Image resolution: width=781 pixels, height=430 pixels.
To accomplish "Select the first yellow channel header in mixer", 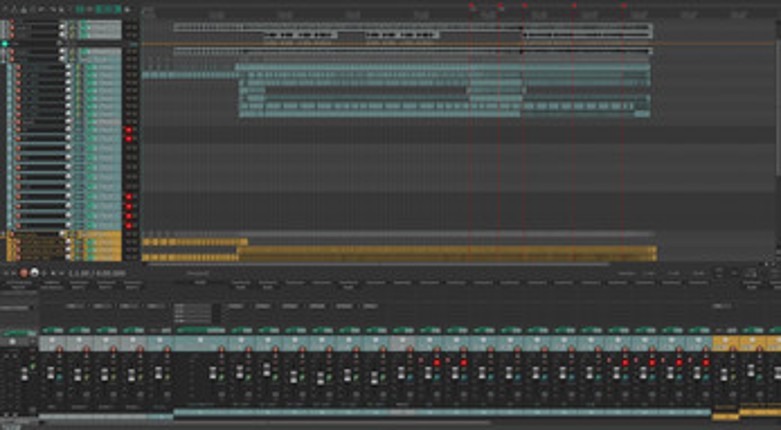I will pos(725,343).
